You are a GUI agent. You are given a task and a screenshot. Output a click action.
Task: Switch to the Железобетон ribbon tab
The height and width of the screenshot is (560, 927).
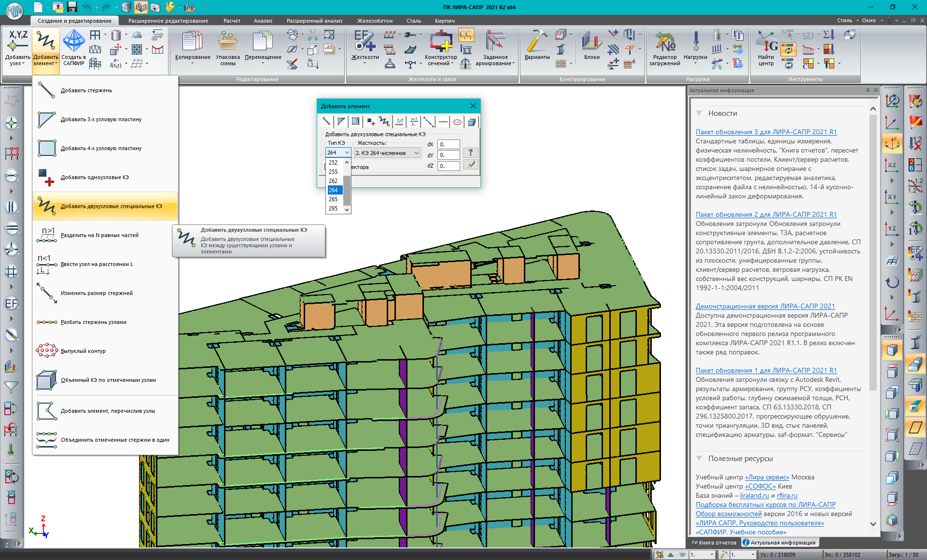[x=375, y=21]
